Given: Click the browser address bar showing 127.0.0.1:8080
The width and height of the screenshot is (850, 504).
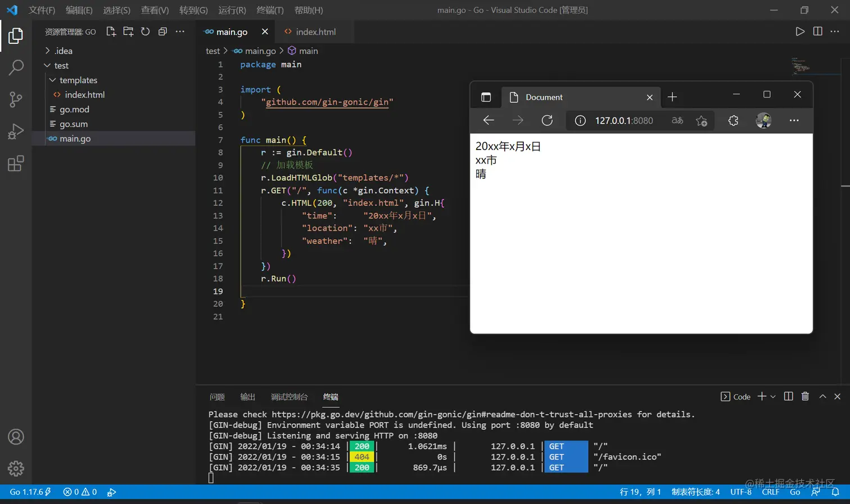Looking at the screenshot, I should click(x=624, y=121).
